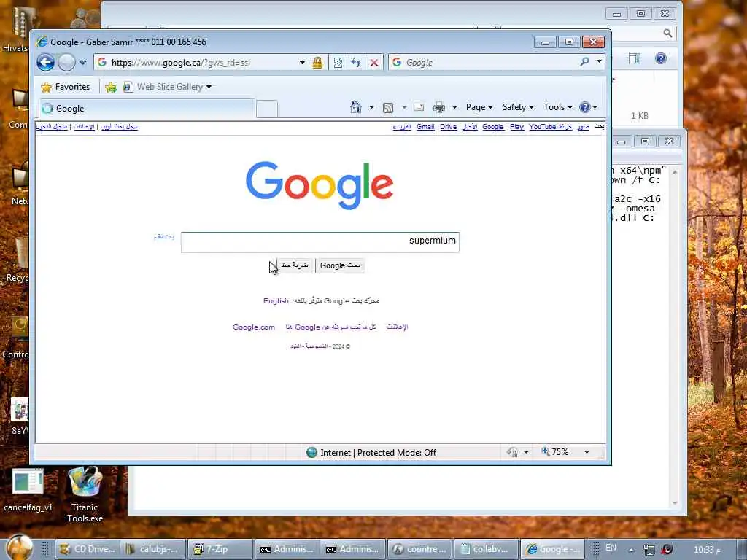Viewport: 747px width, 560px height.
Task: Open the 7-Zip taskbar button
Action: pyautogui.click(x=220, y=549)
